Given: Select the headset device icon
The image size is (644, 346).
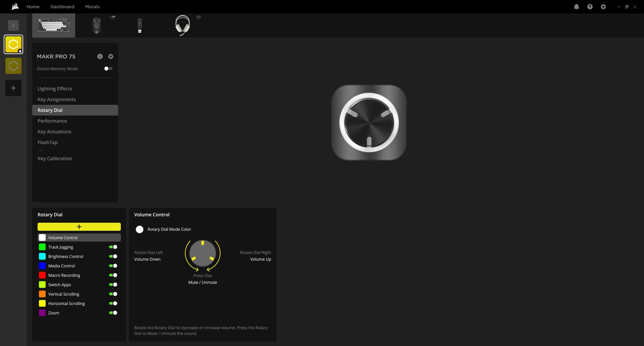Looking at the screenshot, I should [x=183, y=26].
